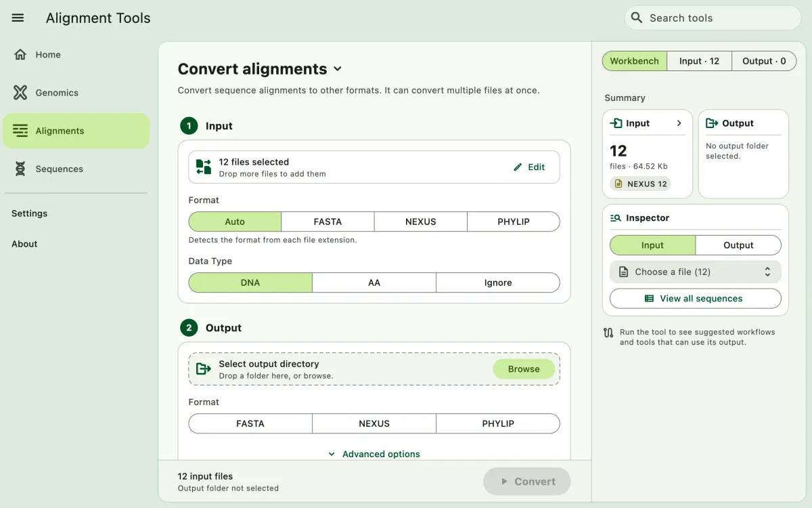This screenshot has width=812, height=508.
Task: Click the Sequences DNA icon
Action: point(20,169)
